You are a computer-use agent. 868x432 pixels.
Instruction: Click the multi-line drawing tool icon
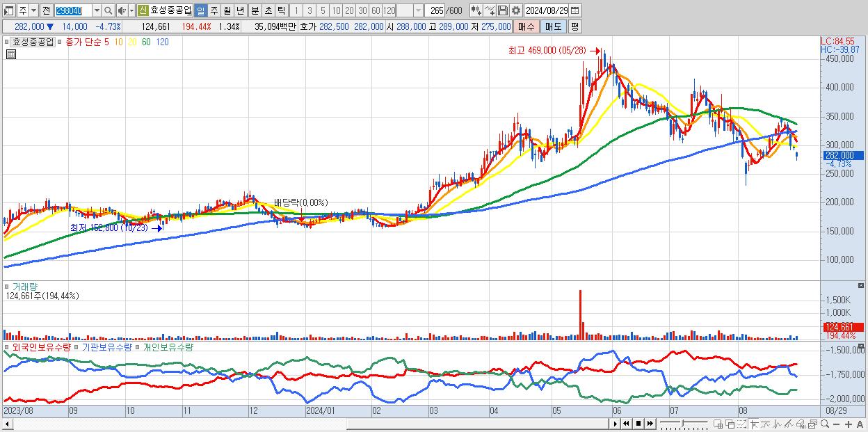coord(789,424)
